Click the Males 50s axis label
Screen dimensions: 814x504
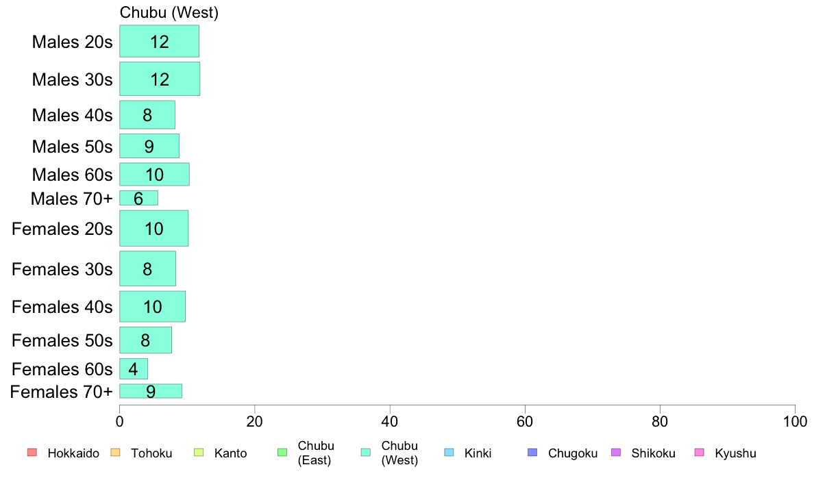[72, 147]
